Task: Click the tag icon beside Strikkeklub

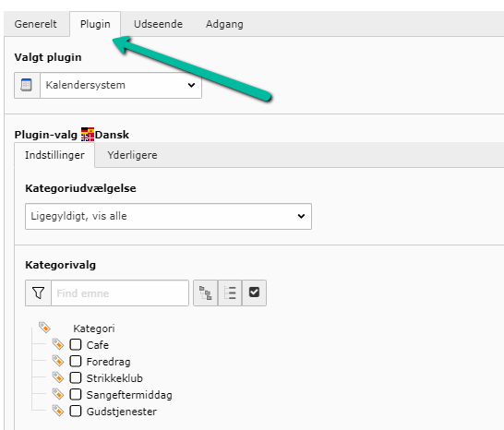Action: [58, 377]
